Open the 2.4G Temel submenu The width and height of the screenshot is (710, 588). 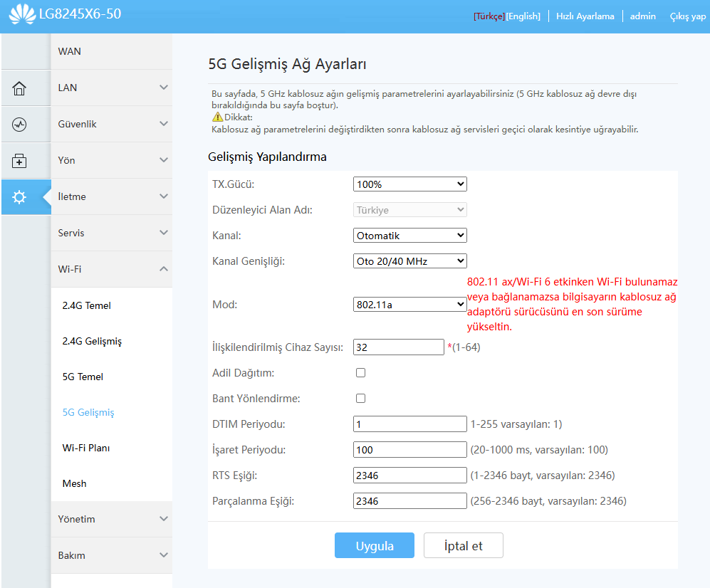tap(86, 305)
